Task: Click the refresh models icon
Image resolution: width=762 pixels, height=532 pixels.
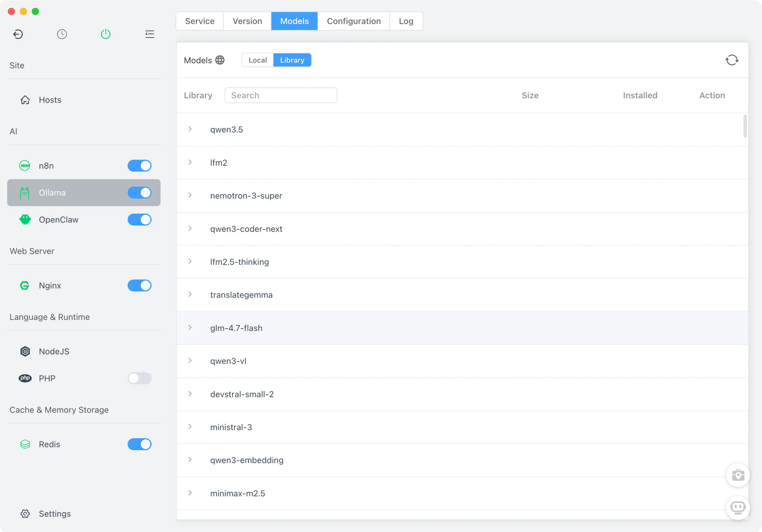Action: tap(731, 60)
